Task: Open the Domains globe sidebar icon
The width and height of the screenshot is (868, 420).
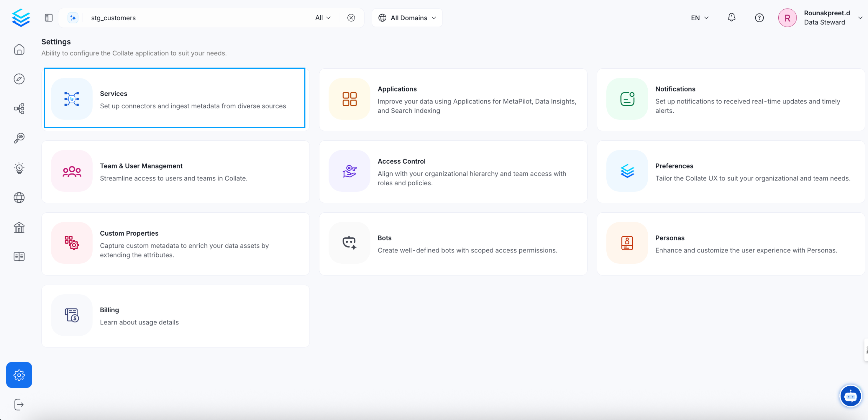Action: click(x=19, y=198)
